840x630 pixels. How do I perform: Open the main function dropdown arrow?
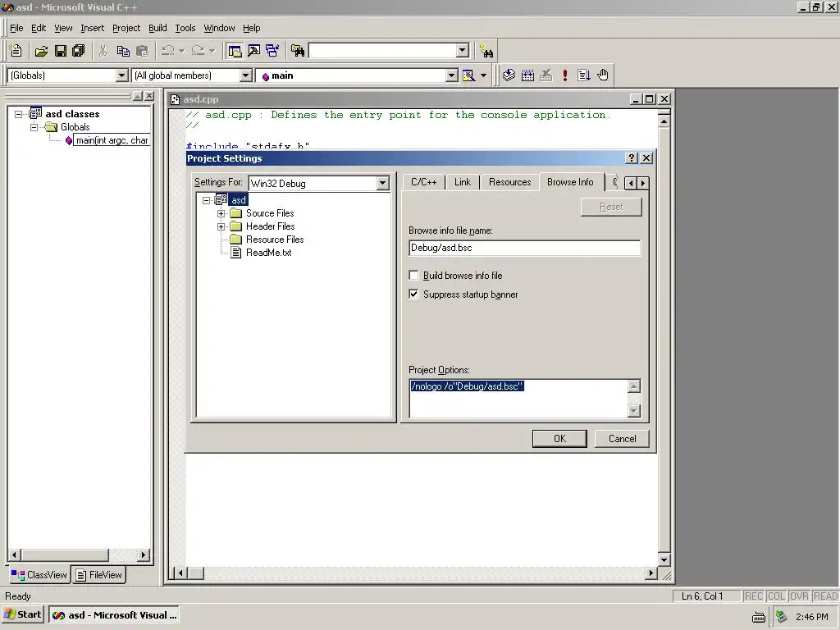coord(452,75)
